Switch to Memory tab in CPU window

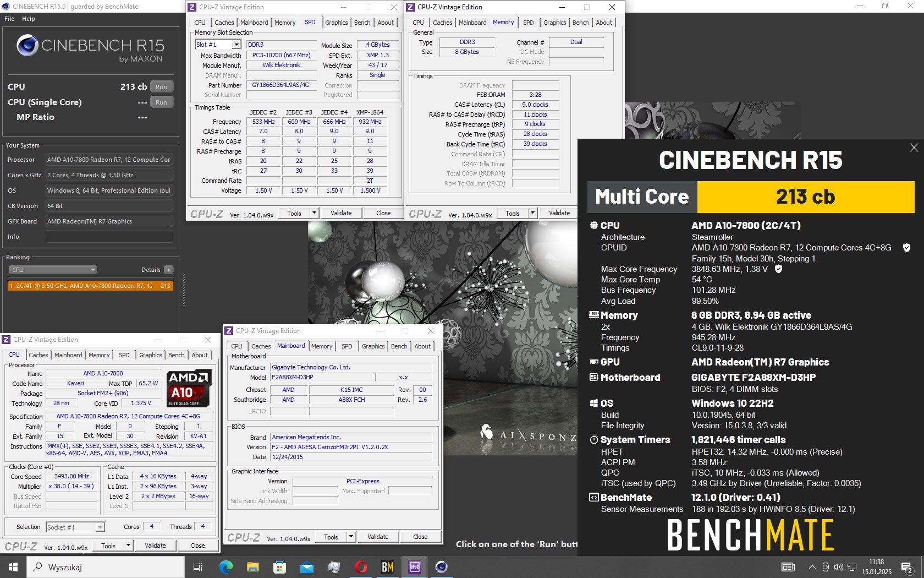(99, 355)
